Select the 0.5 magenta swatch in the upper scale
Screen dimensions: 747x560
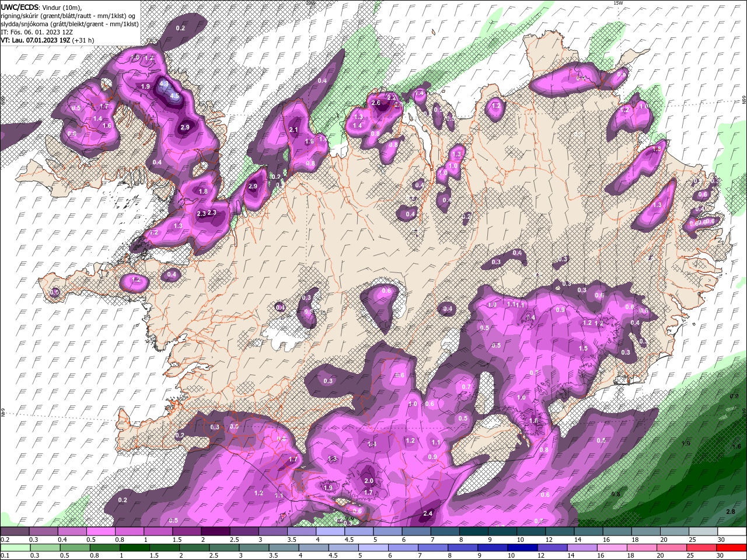click(x=100, y=531)
